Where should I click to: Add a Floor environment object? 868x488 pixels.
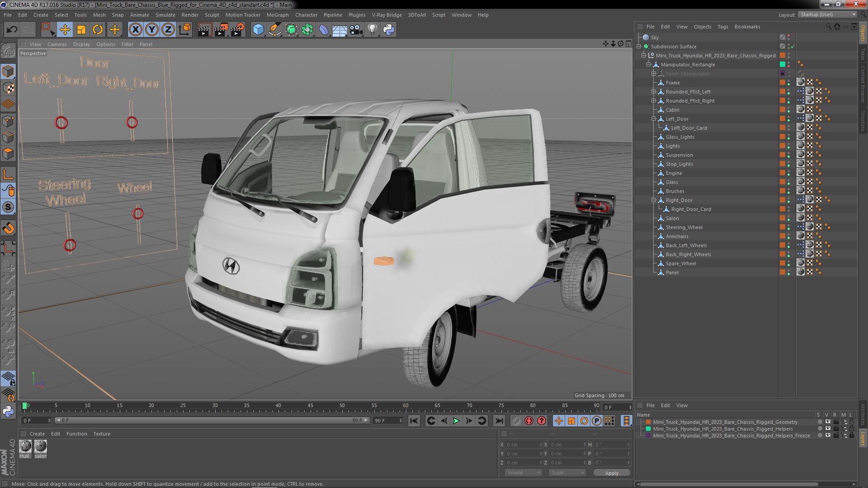[x=340, y=30]
